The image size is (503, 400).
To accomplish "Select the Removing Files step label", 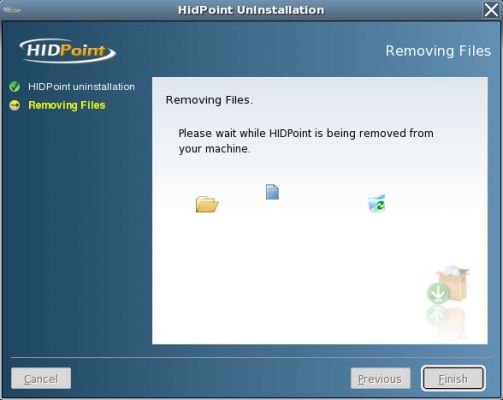I will [67, 105].
